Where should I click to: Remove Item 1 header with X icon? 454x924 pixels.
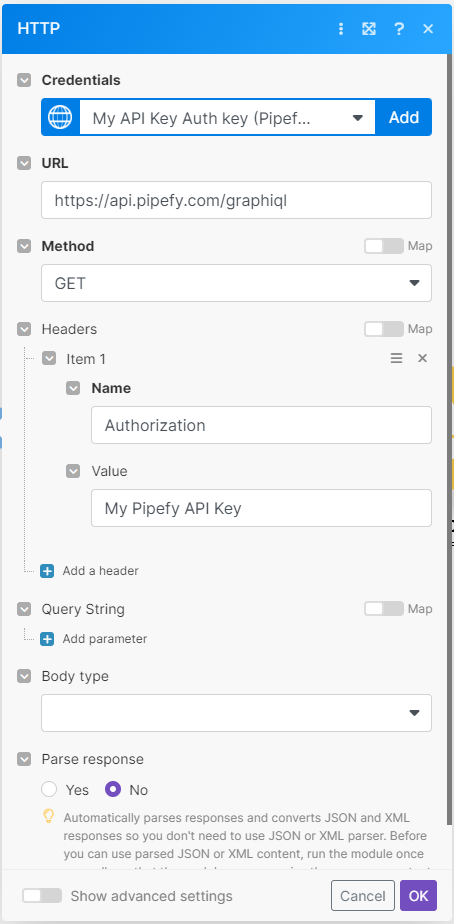(422, 358)
